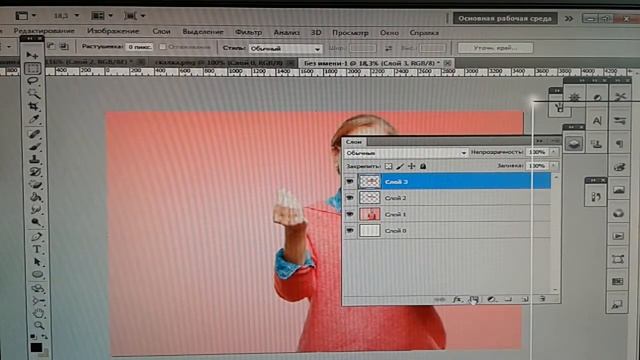Create new adjustment layer icon
Screen dimensions: 640x360
tap(491, 300)
